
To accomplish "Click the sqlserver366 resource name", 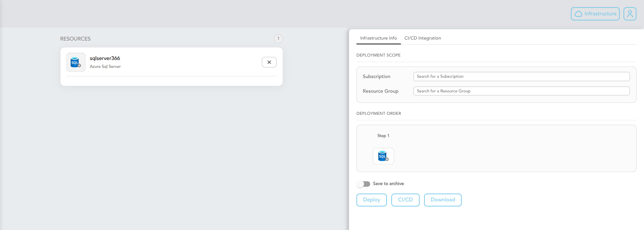I will click(105, 58).
